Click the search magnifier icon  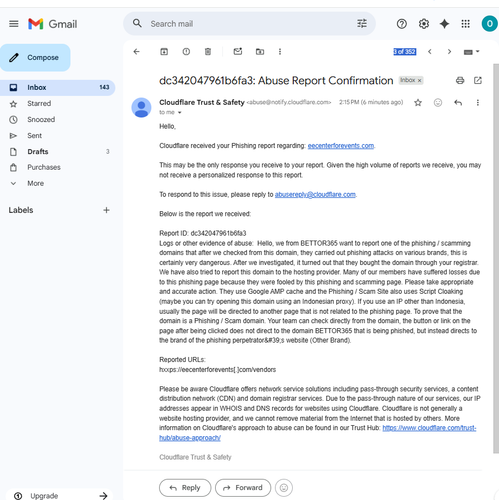(137, 23)
